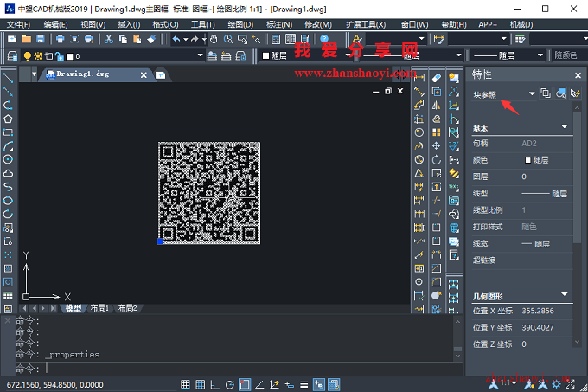Viewport: 588px width, 392px height.
Task: Click the 颜色 随层 property value
Action: click(537, 160)
